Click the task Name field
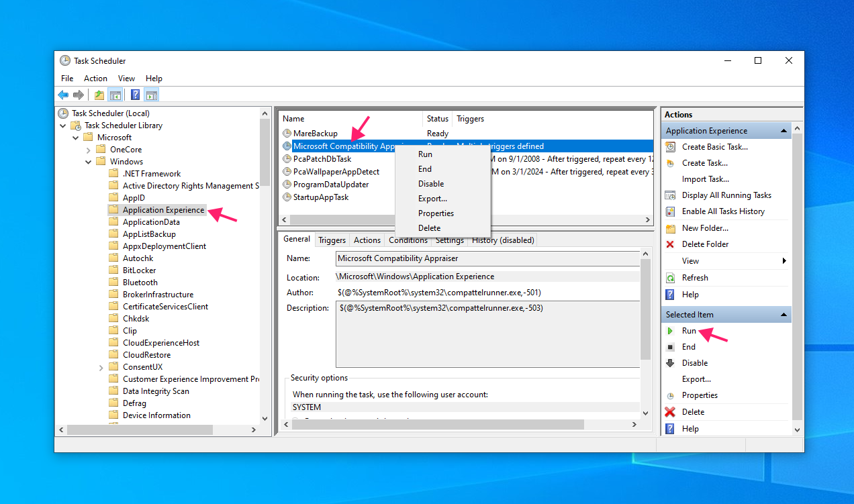This screenshot has width=854, height=504. click(x=487, y=258)
